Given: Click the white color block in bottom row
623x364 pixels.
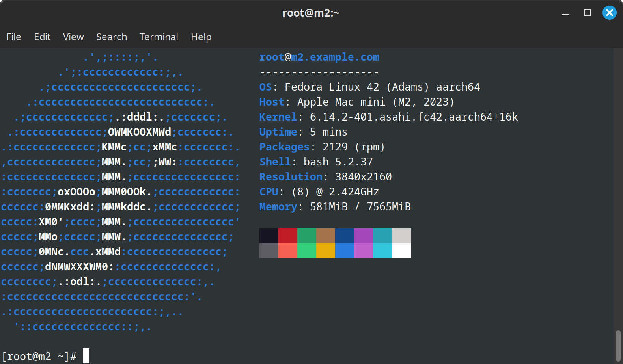Looking at the screenshot, I should click(x=401, y=251).
